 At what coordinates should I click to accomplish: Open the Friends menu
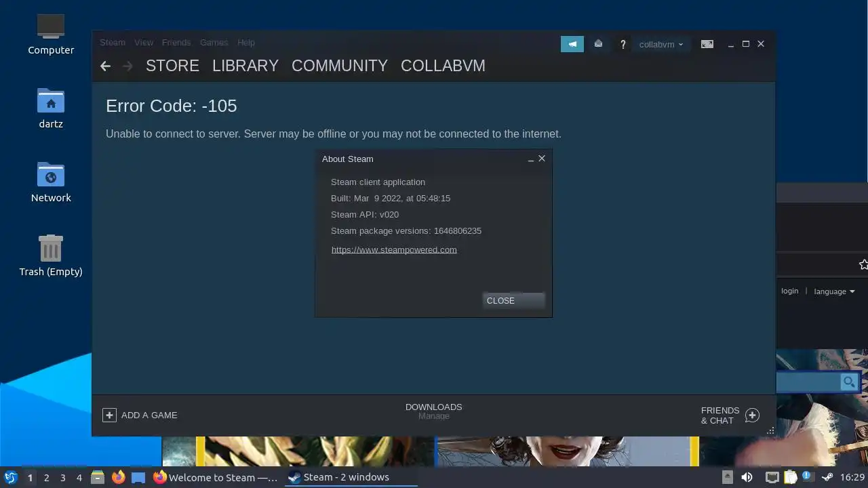pos(176,42)
